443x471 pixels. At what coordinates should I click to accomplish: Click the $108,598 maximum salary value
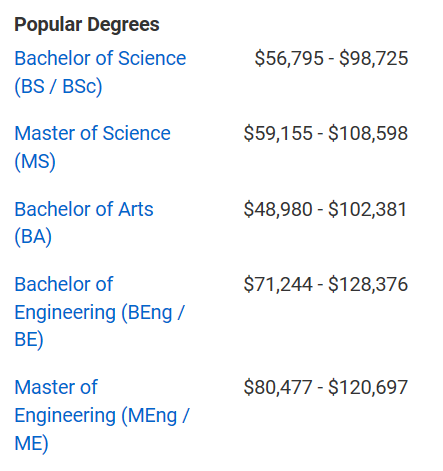[368, 133]
